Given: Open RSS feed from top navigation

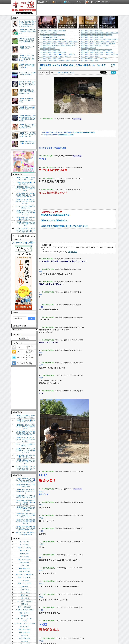Looking at the screenshot, I should 55,2.
